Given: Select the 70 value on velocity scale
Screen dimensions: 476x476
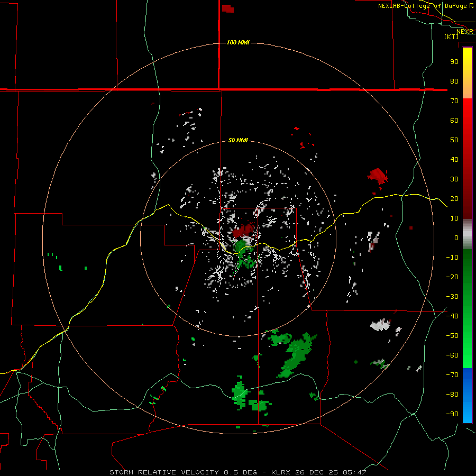Looking at the screenshot, I should tap(454, 101).
